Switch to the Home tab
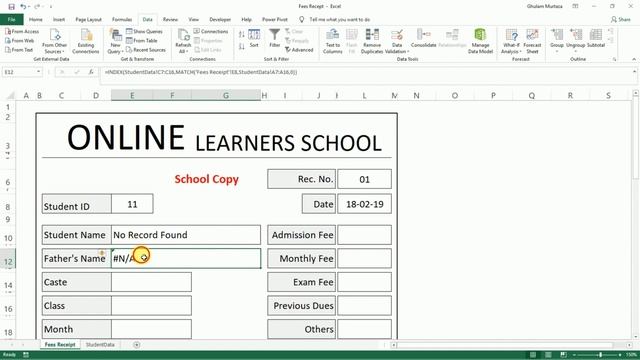The image size is (640, 360). (x=36, y=19)
